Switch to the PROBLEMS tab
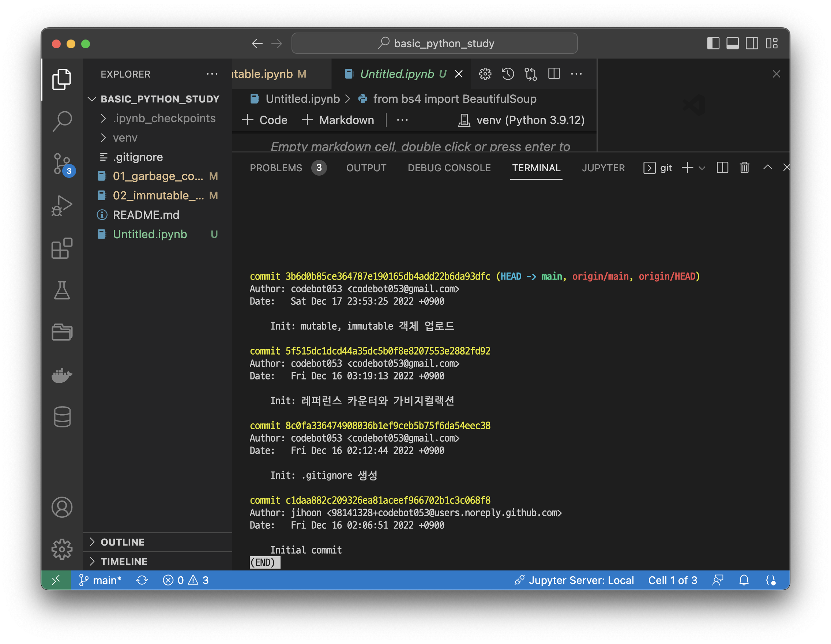 pyautogui.click(x=276, y=168)
